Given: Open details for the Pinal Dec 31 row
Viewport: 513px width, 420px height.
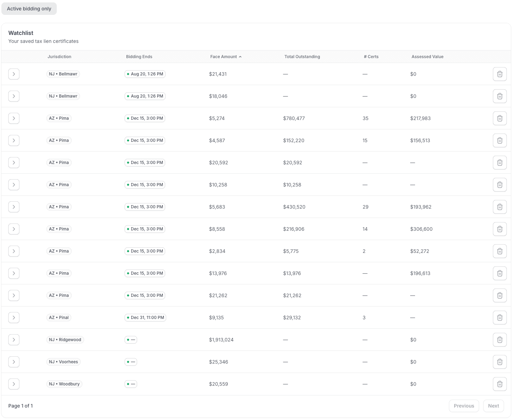Looking at the screenshot, I should 14,318.
